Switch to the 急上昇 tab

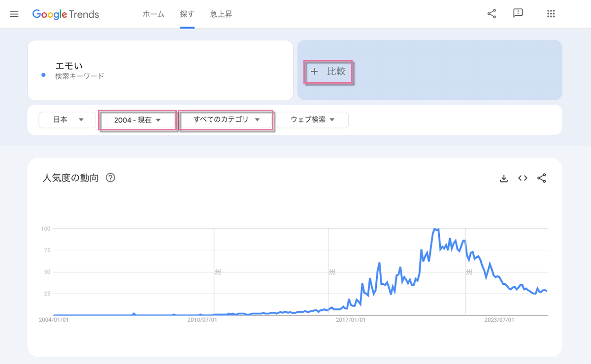coord(221,14)
